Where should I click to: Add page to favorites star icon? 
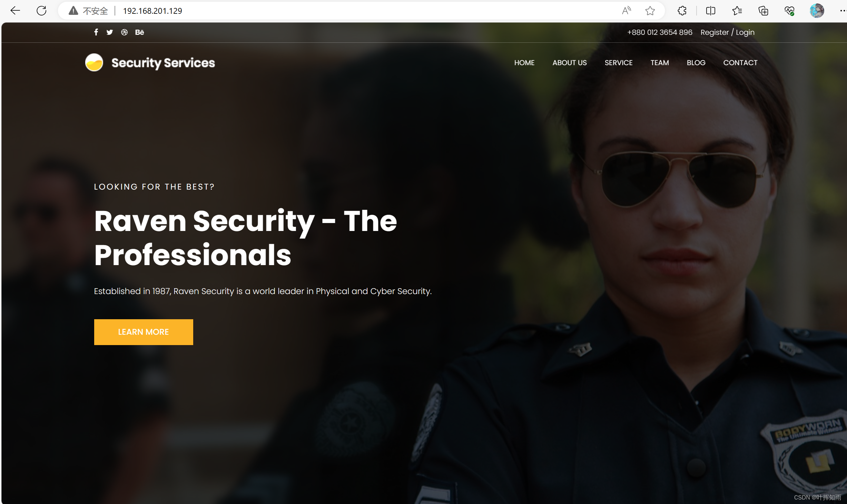650,11
